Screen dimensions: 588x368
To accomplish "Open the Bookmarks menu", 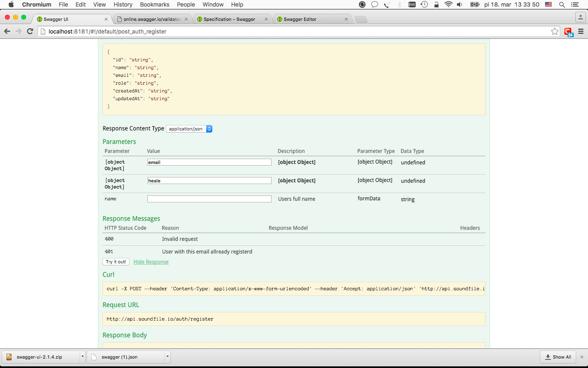I will pos(154,4).
